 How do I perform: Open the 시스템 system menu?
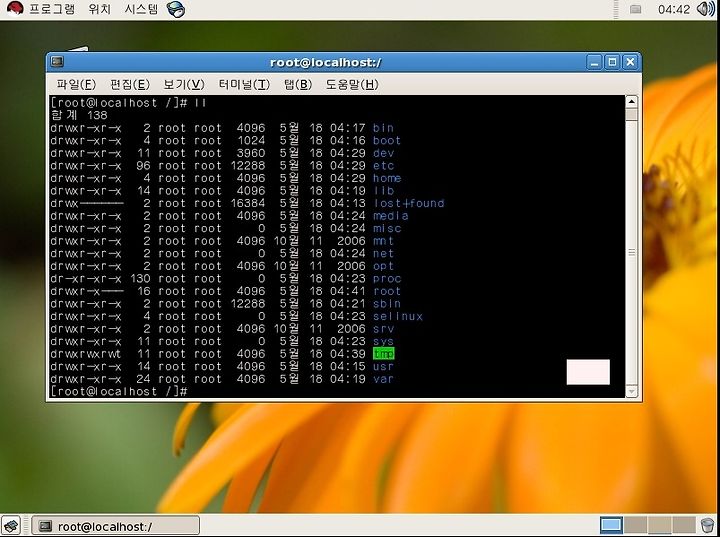141,9
